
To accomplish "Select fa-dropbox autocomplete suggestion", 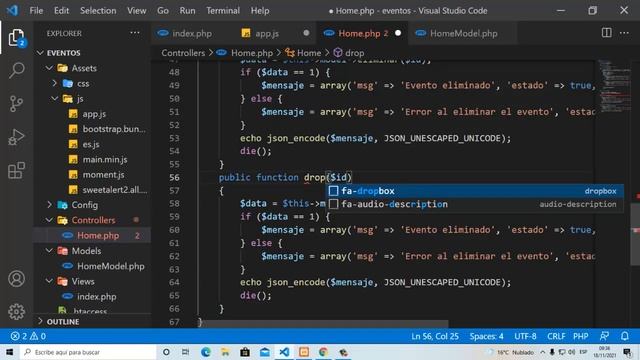I will (475, 191).
